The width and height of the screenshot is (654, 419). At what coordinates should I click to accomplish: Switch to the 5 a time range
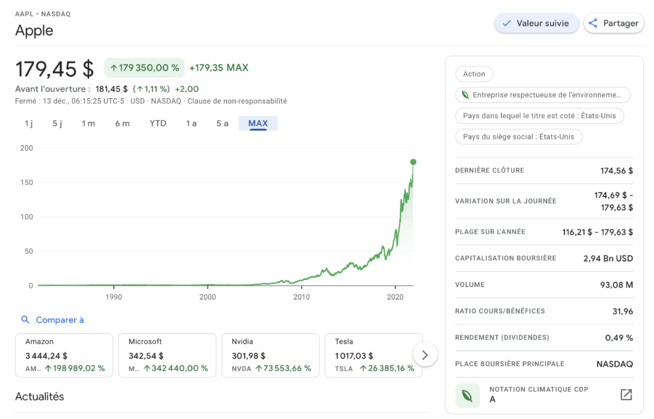pos(222,124)
